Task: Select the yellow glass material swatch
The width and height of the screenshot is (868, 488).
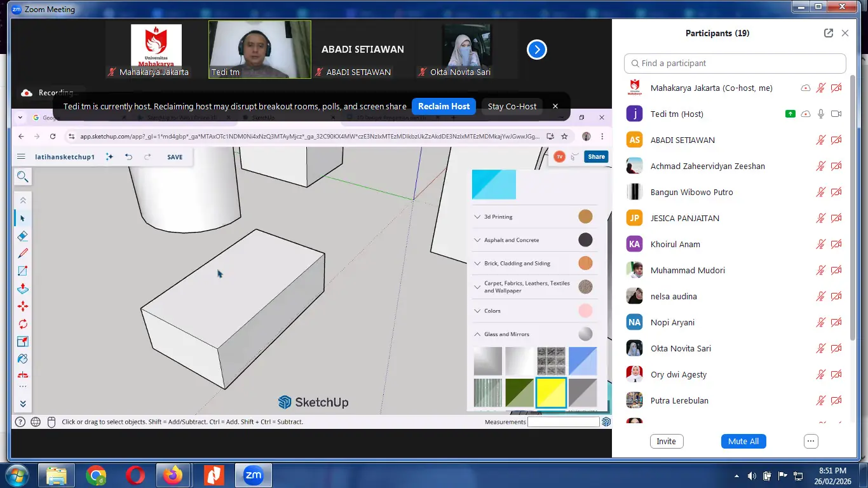Action: click(551, 393)
